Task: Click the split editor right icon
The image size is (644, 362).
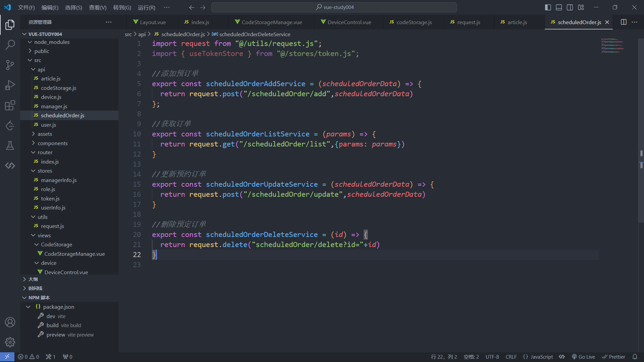Action: tap(624, 22)
